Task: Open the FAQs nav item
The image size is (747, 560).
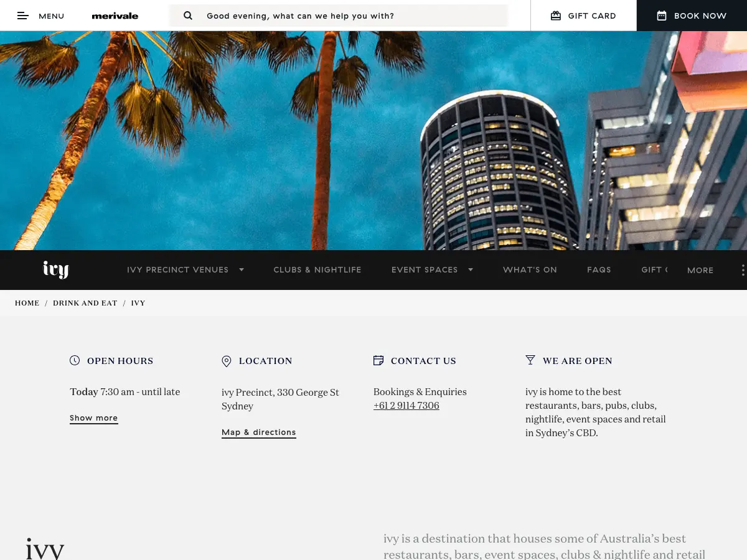Action: 599,269
